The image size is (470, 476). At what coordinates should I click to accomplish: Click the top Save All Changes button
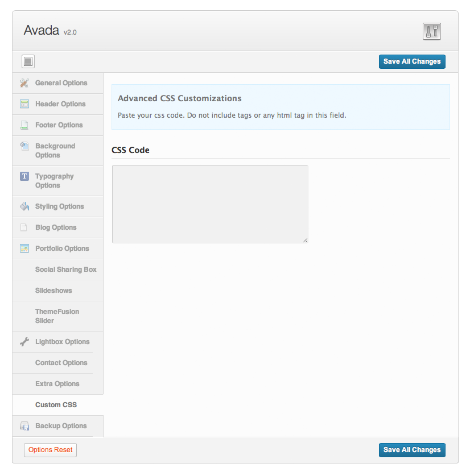[412, 61]
